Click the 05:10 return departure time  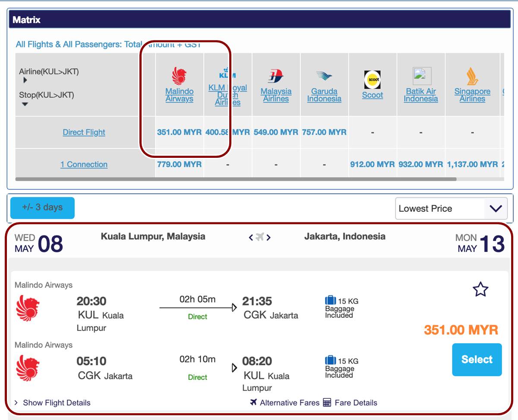pyautogui.click(x=92, y=361)
